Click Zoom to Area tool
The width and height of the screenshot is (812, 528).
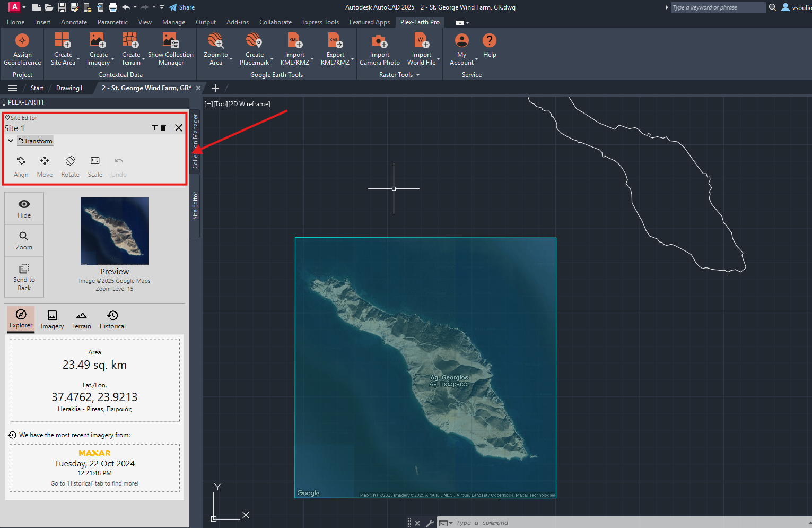(x=215, y=49)
